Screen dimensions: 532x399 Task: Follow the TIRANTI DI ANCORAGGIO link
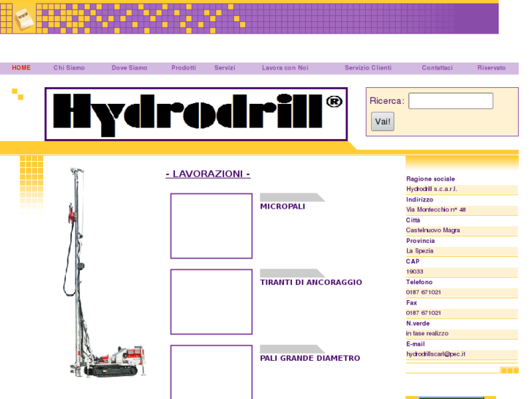(x=311, y=282)
